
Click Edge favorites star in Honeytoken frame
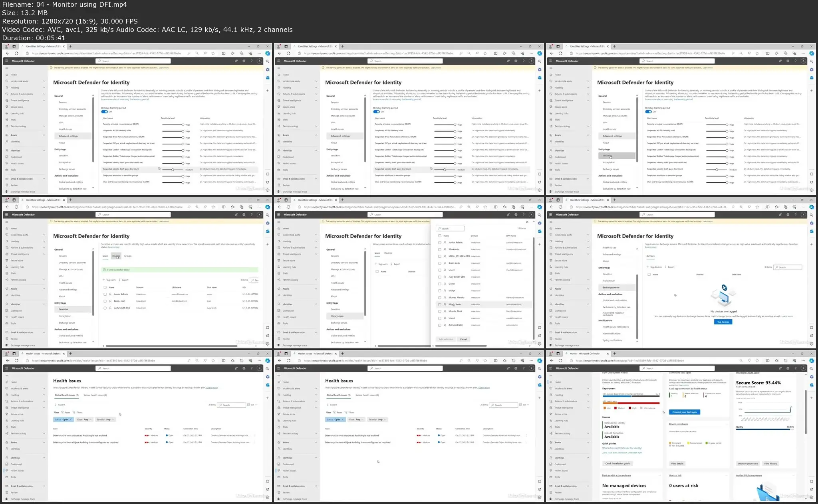click(x=485, y=207)
